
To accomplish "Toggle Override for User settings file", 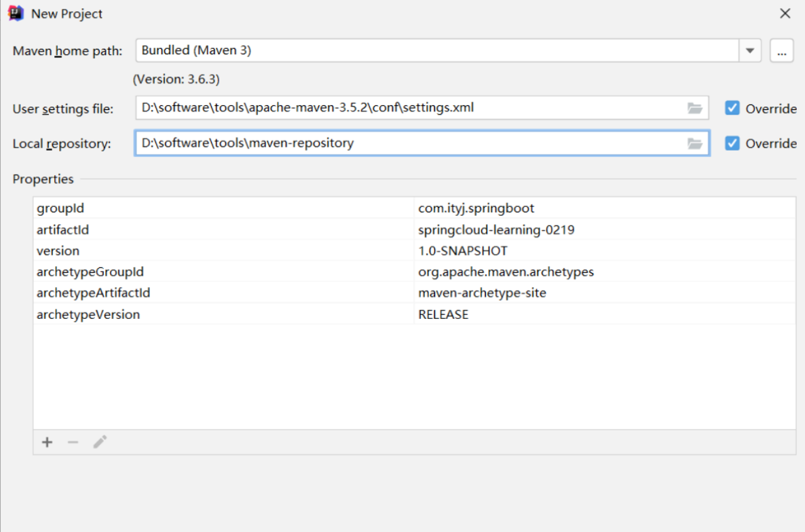I will coord(732,109).
